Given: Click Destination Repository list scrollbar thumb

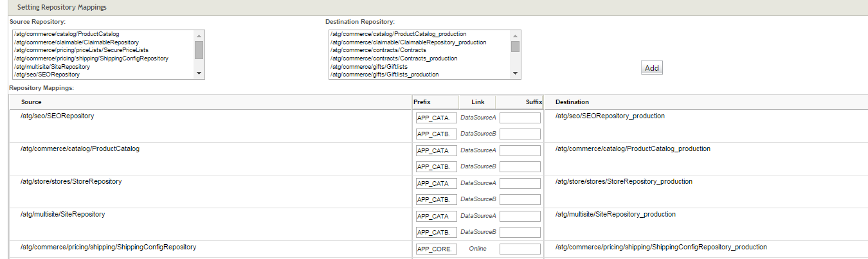Looking at the screenshot, I should click(516, 46).
